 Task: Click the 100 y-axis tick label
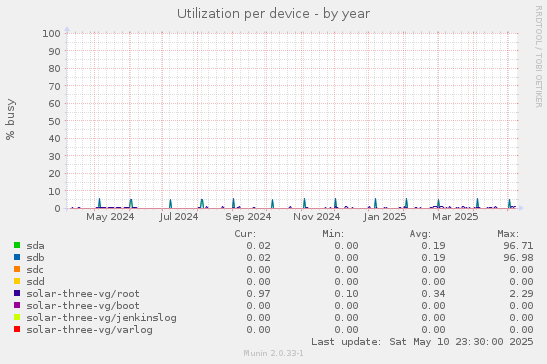51,34
